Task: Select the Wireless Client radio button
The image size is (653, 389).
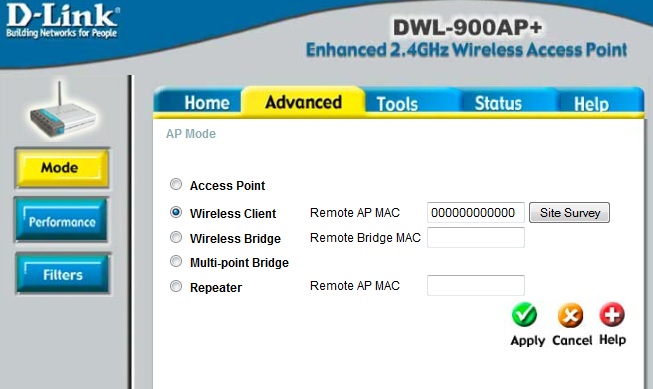Action: tap(176, 212)
